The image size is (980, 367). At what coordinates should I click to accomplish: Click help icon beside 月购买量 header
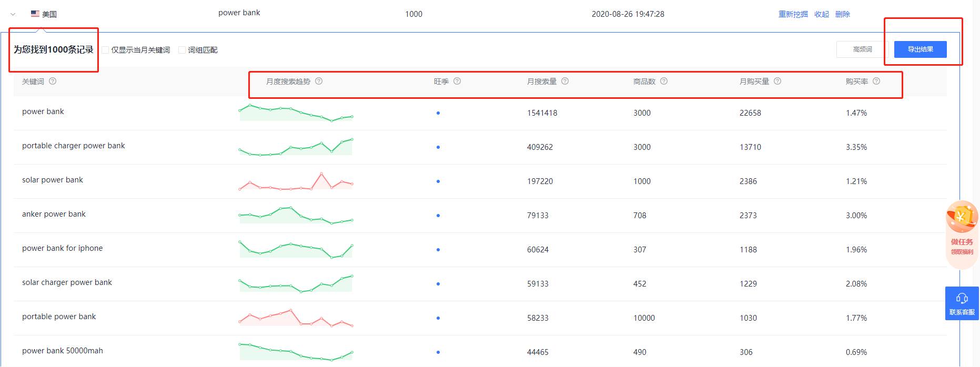pos(777,81)
